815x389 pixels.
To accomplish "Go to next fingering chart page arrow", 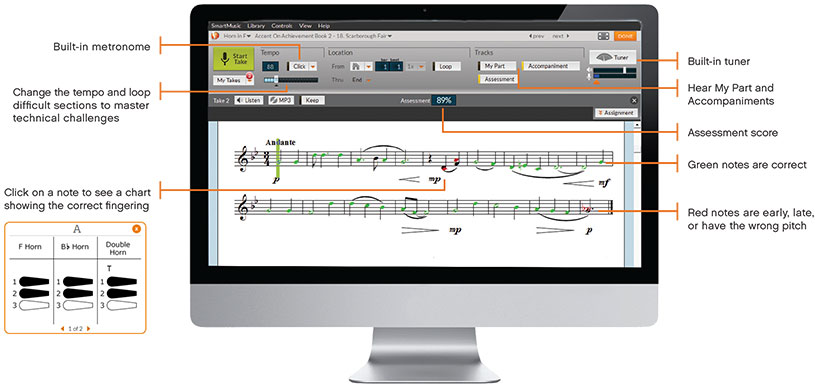I will 88,329.
